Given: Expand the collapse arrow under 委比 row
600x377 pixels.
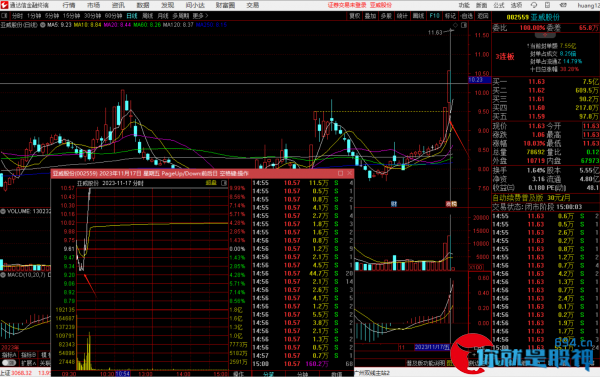Looking at the screenshot, I should (545, 35).
